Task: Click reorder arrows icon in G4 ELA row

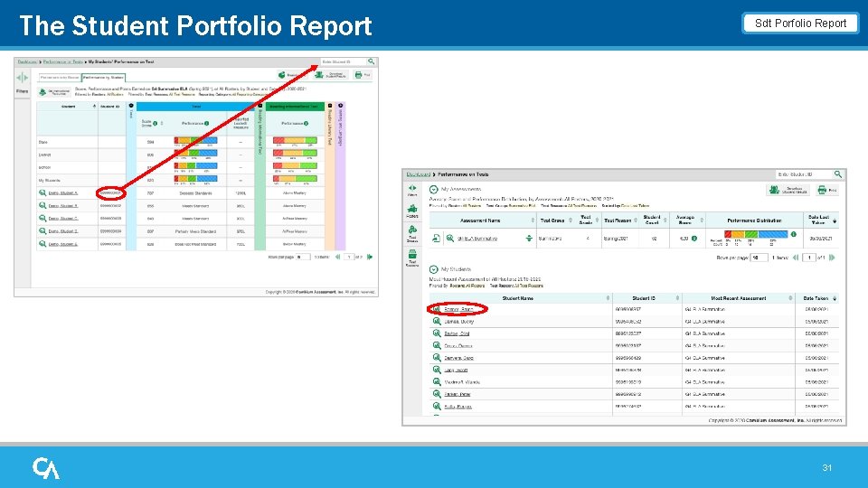Action: tap(529, 239)
